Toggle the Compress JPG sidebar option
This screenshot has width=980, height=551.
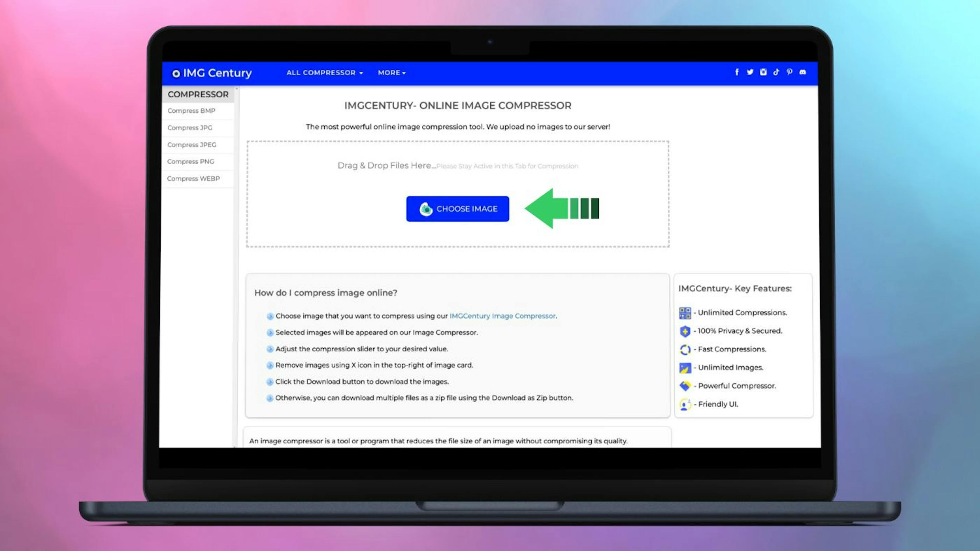(190, 127)
